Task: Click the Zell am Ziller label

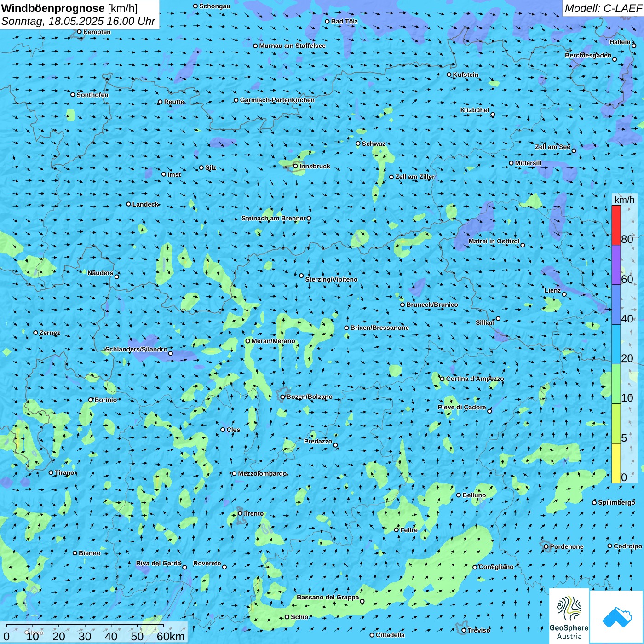Action: tap(415, 177)
